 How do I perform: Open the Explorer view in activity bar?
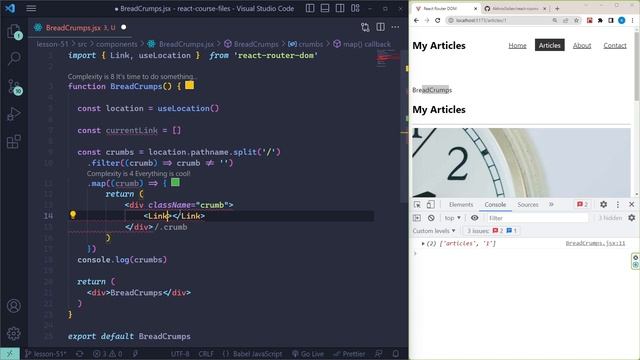click(x=14, y=31)
